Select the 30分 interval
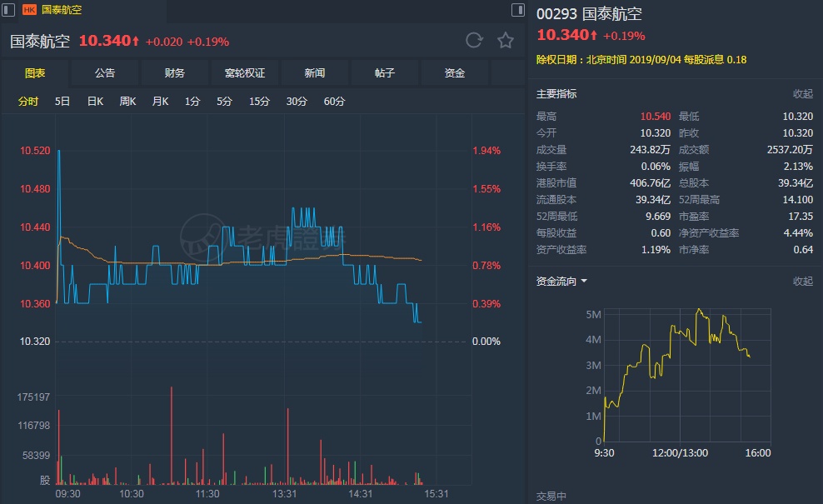The height and width of the screenshot is (504, 823). 297,102
